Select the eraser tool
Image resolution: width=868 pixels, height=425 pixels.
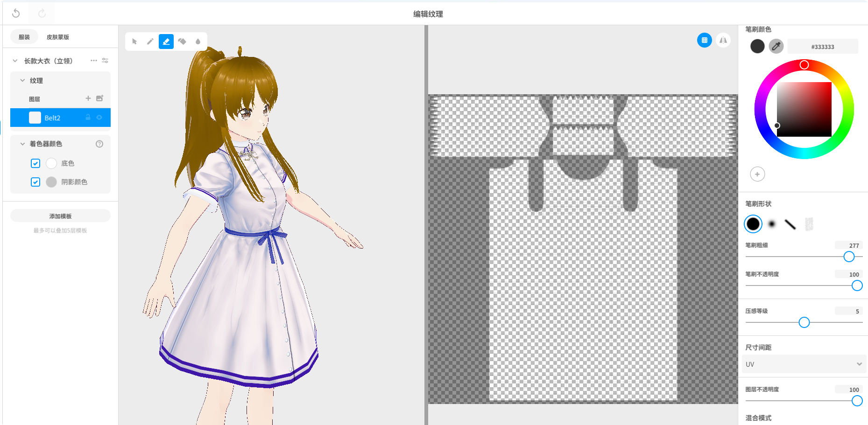click(166, 42)
